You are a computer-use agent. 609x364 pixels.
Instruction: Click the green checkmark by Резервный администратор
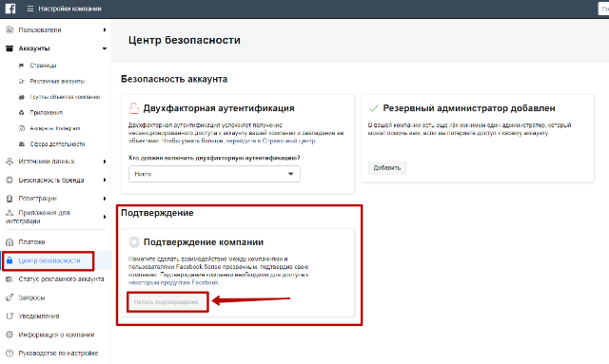tap(373, 108)
